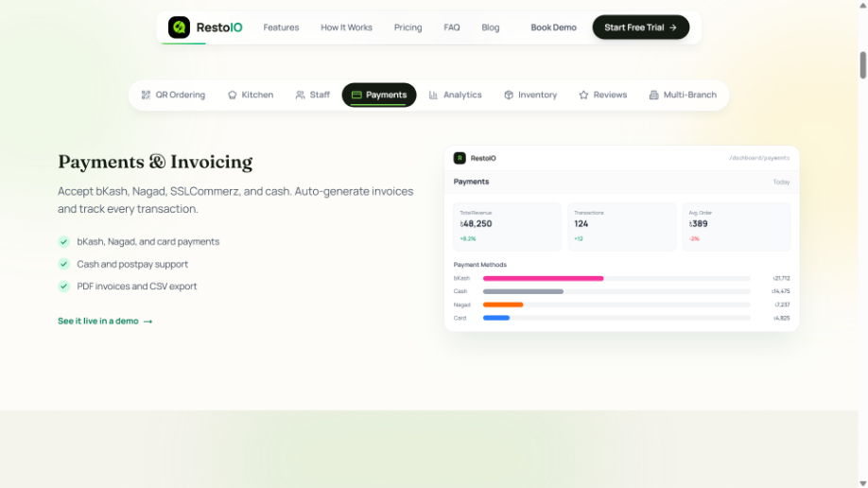Screen dimensions: 868x488
Task: Switch to the Multi-Branch tab
Action: pos(683,95)
